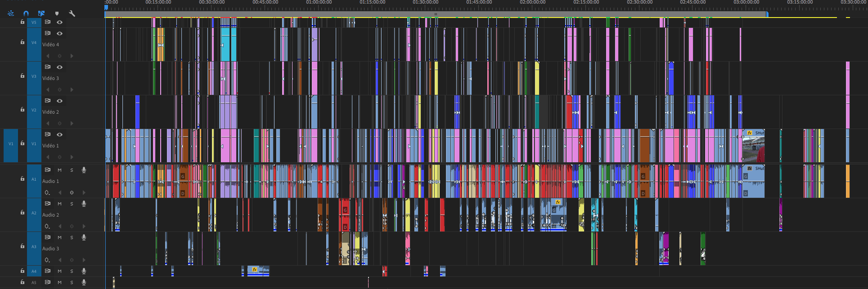Viewport: 868px width, 289px height.
Task: Lock the Audio 3 track
Action: [22, 246]
